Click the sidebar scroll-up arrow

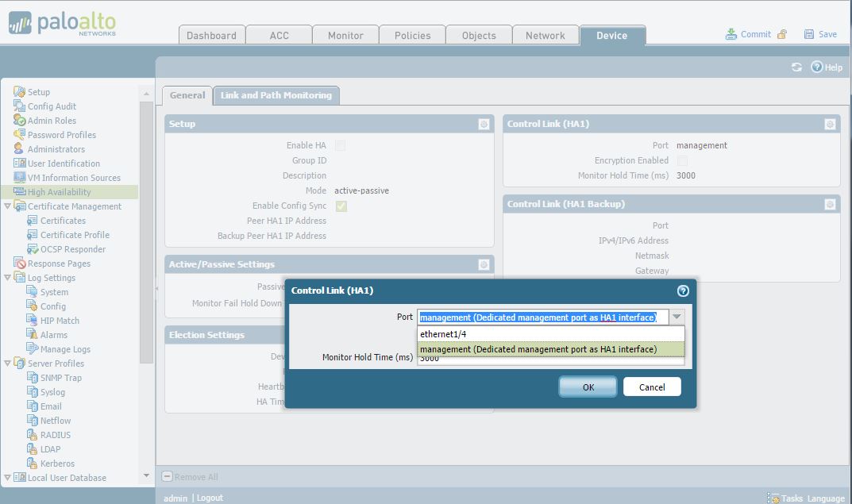(x=146, y=94)
